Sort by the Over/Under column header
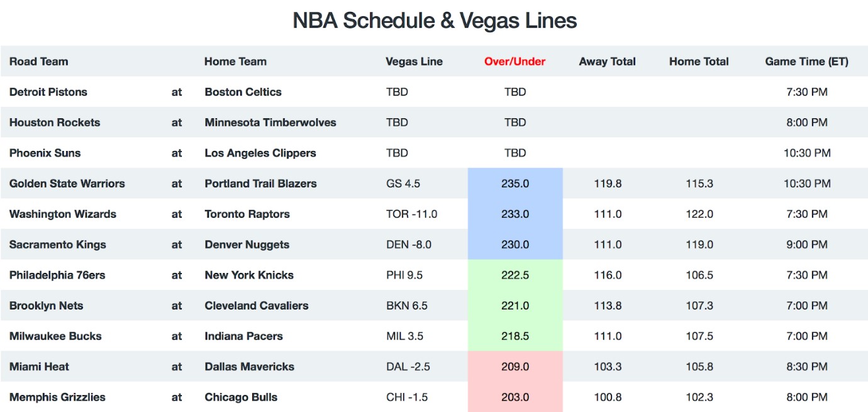Viewport: 868px width, 412px height. (x=515, y=62)
